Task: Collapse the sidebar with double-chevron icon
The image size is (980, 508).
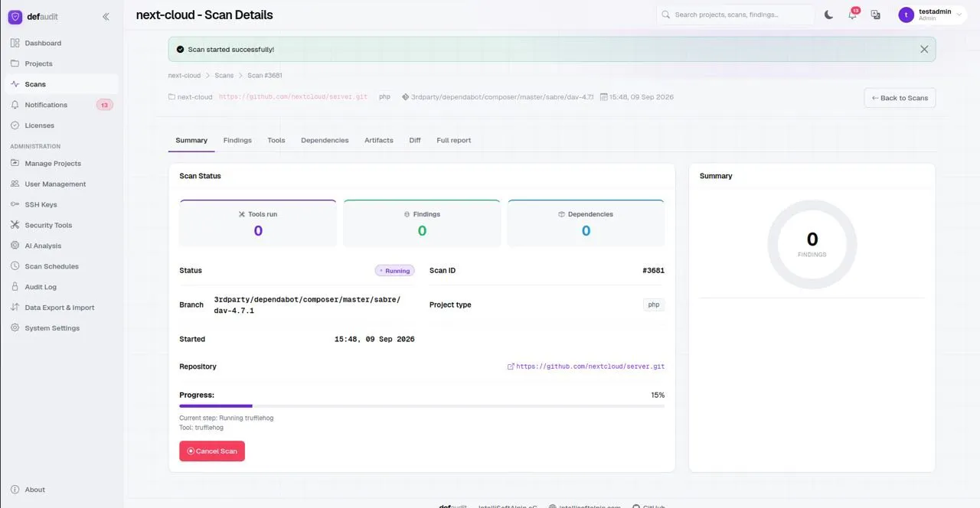Action: [x=106, y=16]
